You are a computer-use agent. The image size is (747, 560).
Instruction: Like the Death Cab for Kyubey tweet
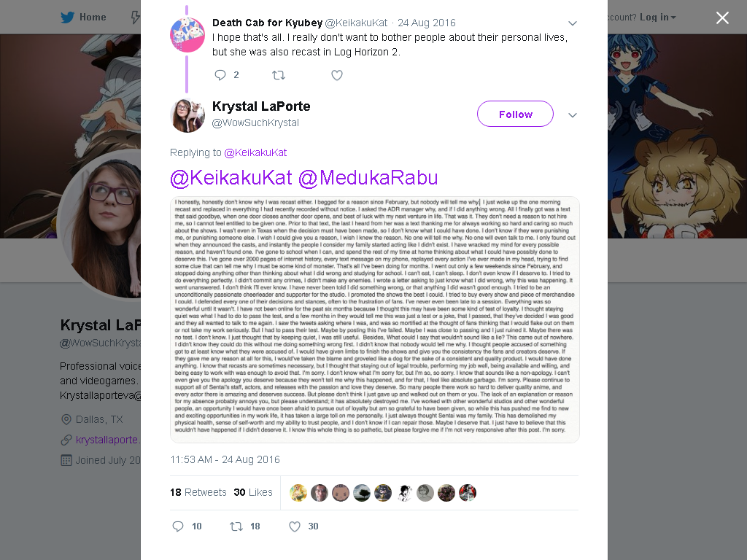point(337,75)
